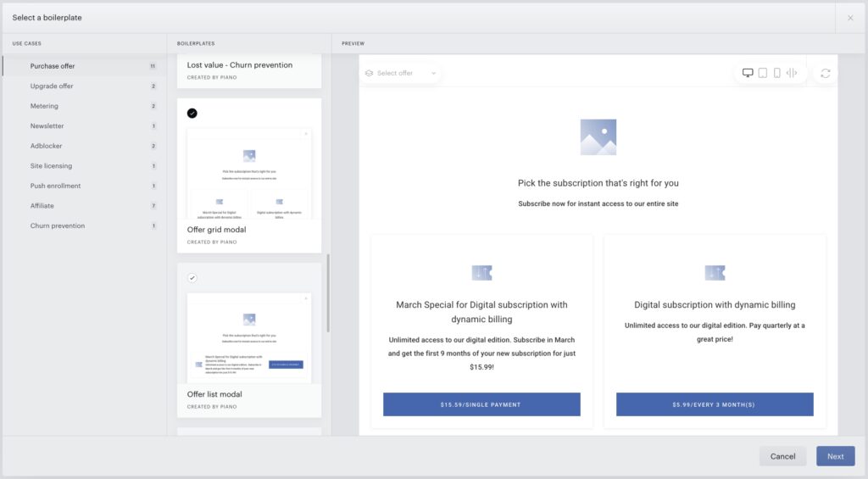Check the Offer list modal selection circle
The height and width of the screenshot is (479, 868).
(192, 278)
